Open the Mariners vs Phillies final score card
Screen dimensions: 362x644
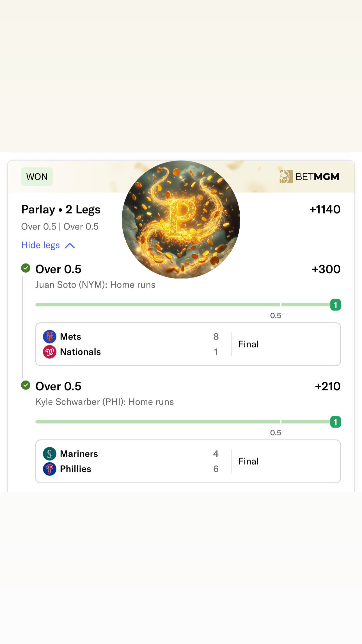coord(188,461)
